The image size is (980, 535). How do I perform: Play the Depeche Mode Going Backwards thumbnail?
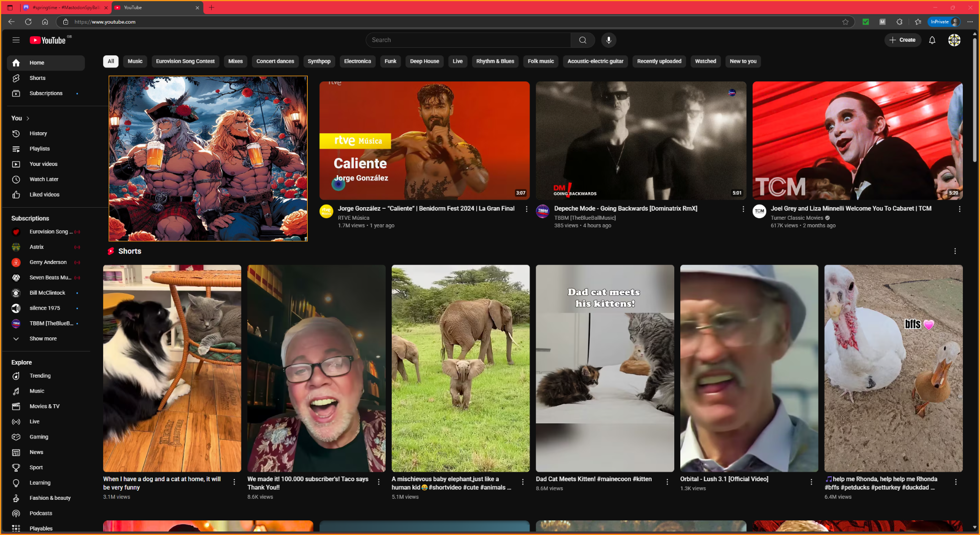(641, 141)
